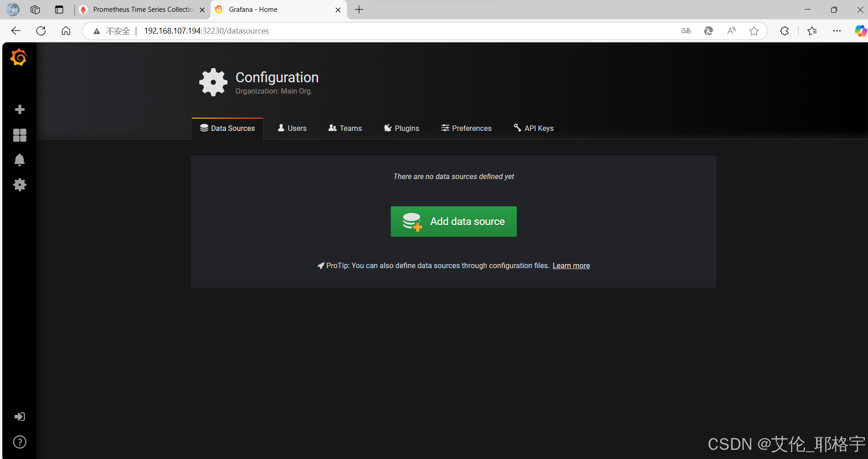Viewport: 868px width, 459px height.
Task: Open the Preferences tab
Action: click(466, 129)
